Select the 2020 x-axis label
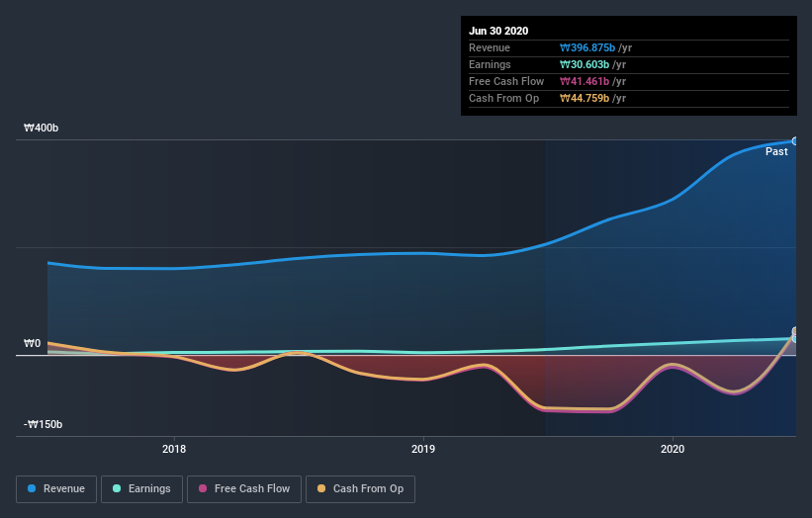Image resolution: width=812 pixels, height=518 pixels. pyautogui.click(x=673, y=449)
